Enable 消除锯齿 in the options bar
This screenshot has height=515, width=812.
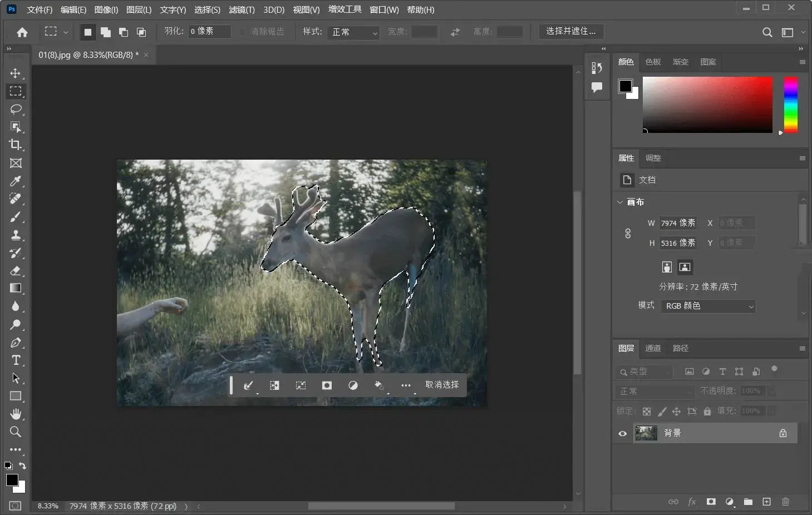(242, 32)
